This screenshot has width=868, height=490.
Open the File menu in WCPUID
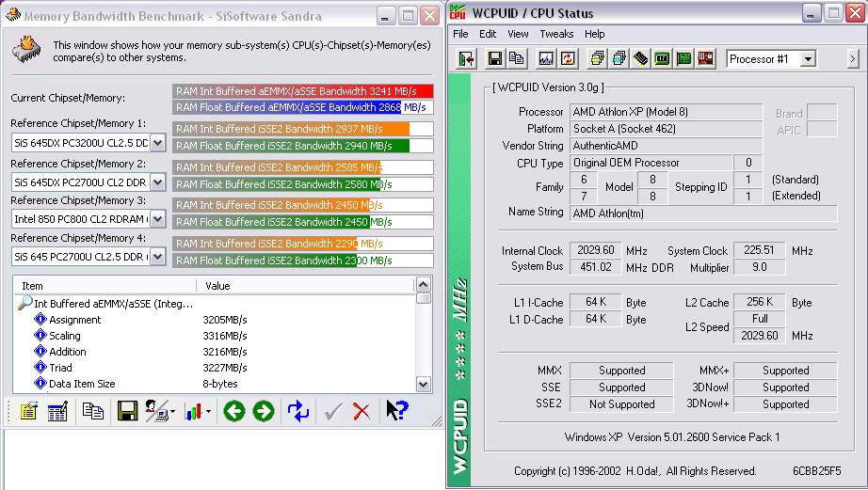(x=460, y=34)
